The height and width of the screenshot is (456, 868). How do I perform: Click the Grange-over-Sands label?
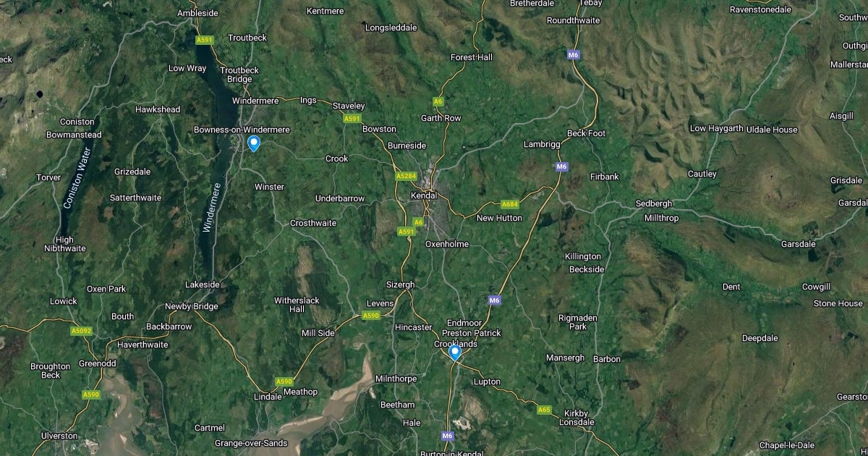251,443
